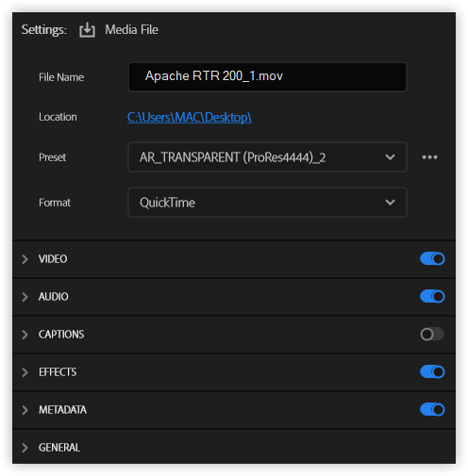This screenshot has width=468, height=476.
Task: Expand the METADATA section chevron
Action: coord(25,410)
